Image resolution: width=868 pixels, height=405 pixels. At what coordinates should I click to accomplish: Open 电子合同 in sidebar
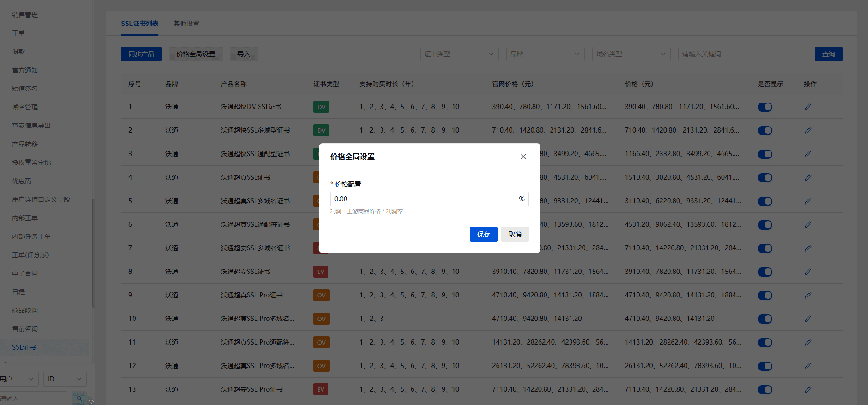[25, 273]
